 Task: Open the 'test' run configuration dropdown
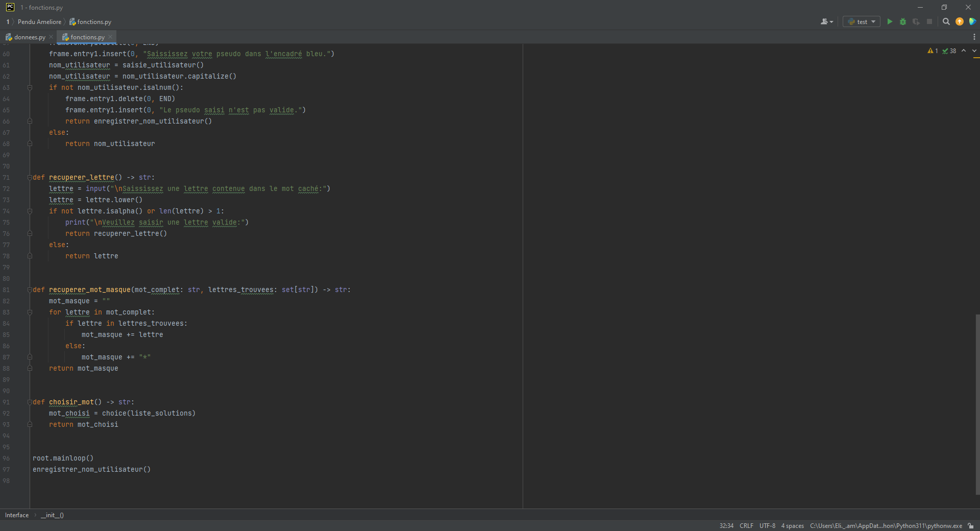pos(862,21)
